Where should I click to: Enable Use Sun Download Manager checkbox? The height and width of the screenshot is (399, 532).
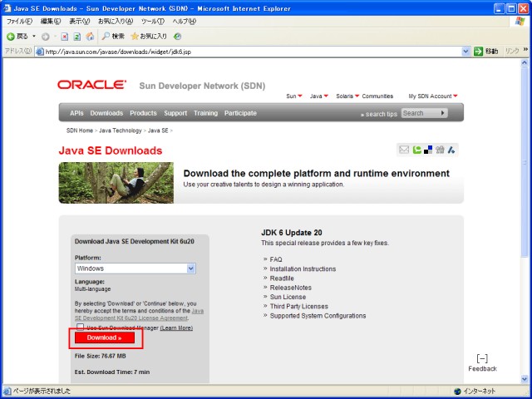pos(80,327)
